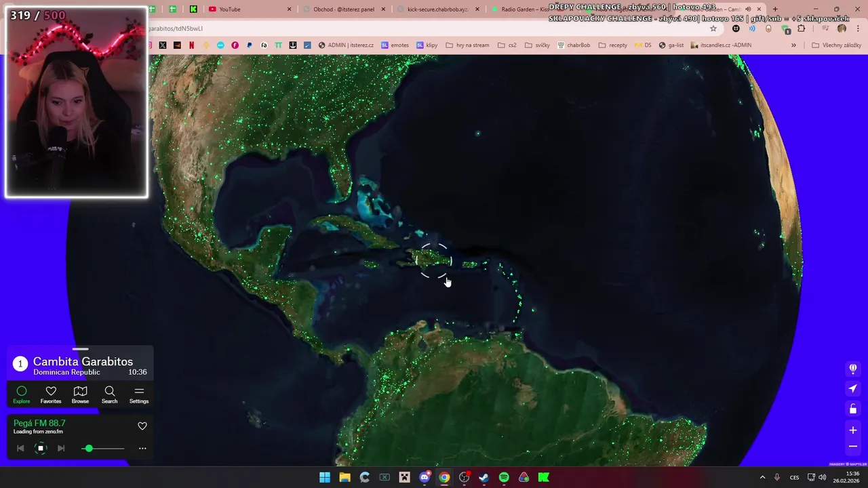Expand the recepty bookmark folder
868x488 pixels.
point(613,45)
